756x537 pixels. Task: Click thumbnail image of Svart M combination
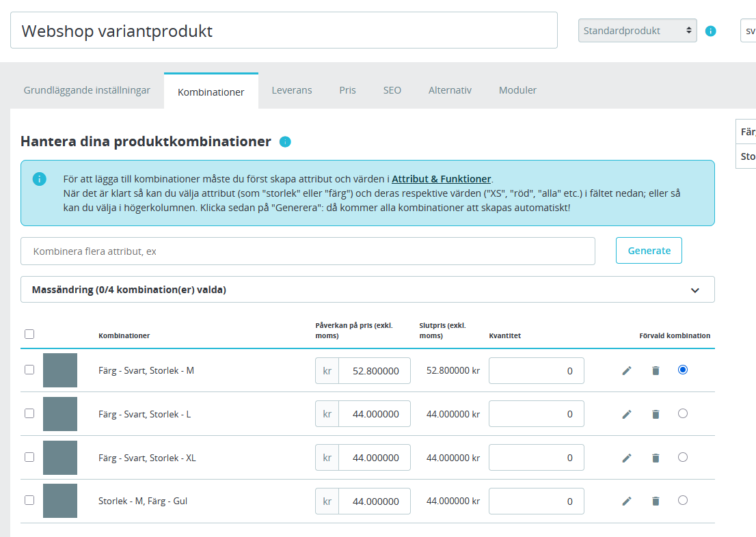pyautogui.click(x=60, y=370)
